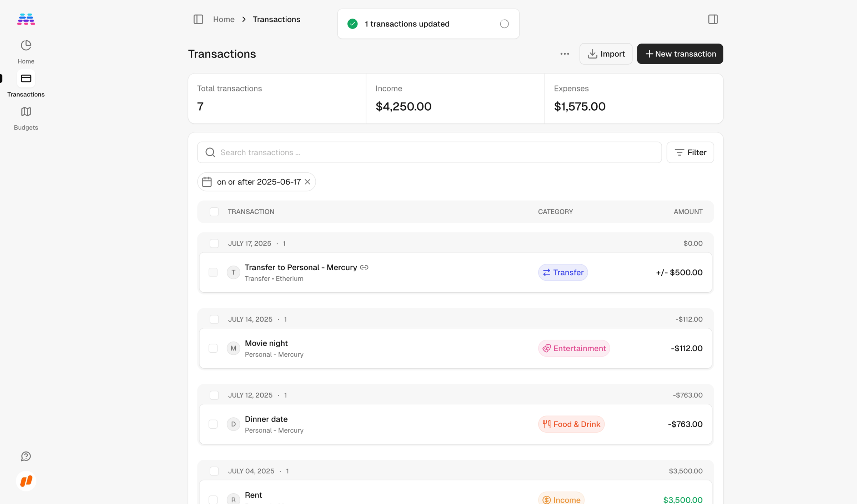Click the T avatar on Transfer row
The width and height of the screenshot is (857, 504).
[233, 272]
